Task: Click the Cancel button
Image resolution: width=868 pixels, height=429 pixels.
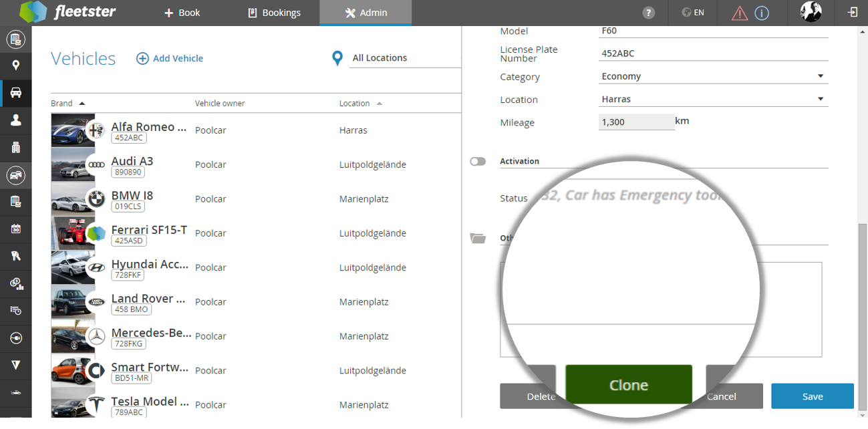Action: click(x=734, y=396)
